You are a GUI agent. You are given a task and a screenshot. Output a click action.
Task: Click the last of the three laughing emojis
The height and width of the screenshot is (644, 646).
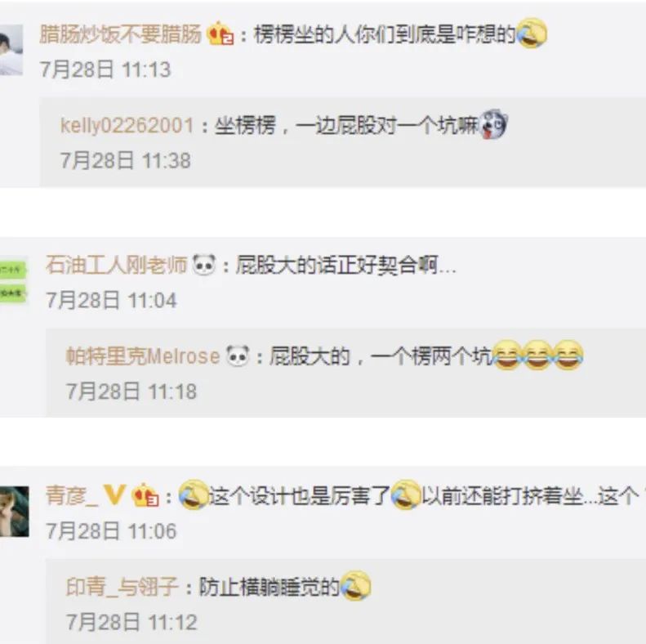coord(568,355)
